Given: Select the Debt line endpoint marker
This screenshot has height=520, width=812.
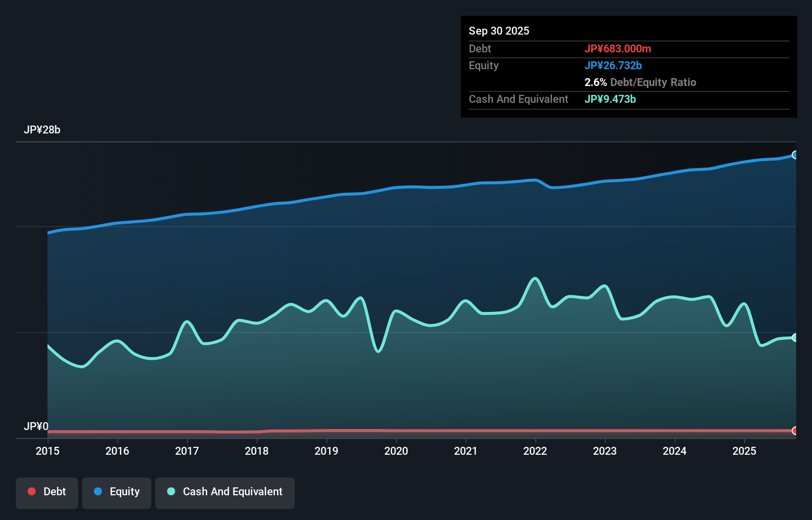Looking at the screenshot, I should pyautogui.click(x=795, y=431).
